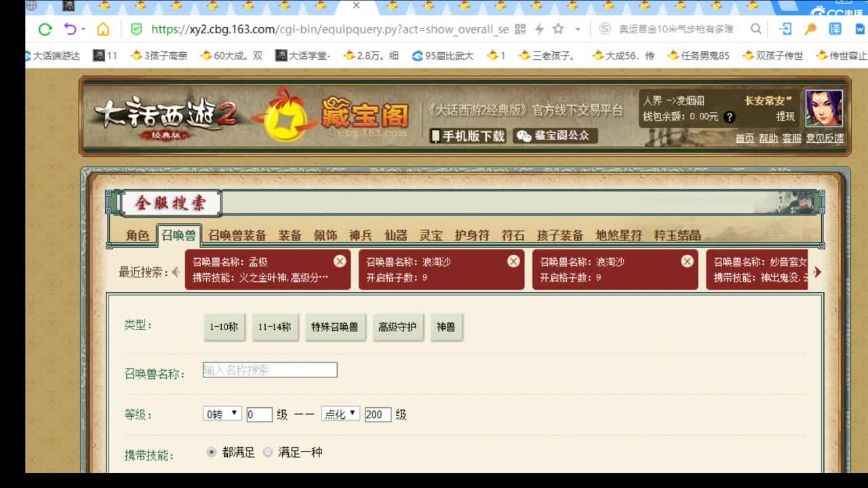Viewport: 868px width, 488px height.
Task: Expand the dropdown arrow beside the star icon
Action: (x=577, y=29)
